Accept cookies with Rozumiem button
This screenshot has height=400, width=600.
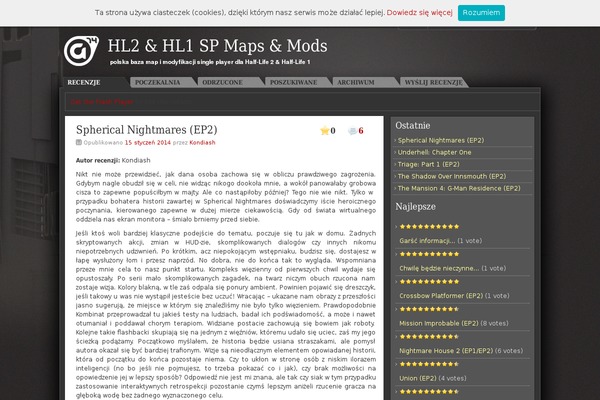click(x=481, y=13)
